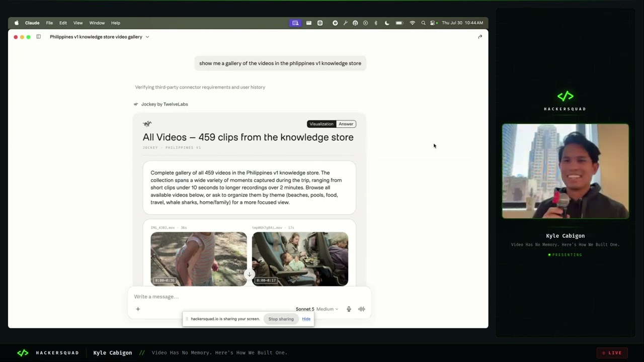
Task: Click the "JOCKEY · PHILIPPINES V1" subtitle
Action: [172, 148]
